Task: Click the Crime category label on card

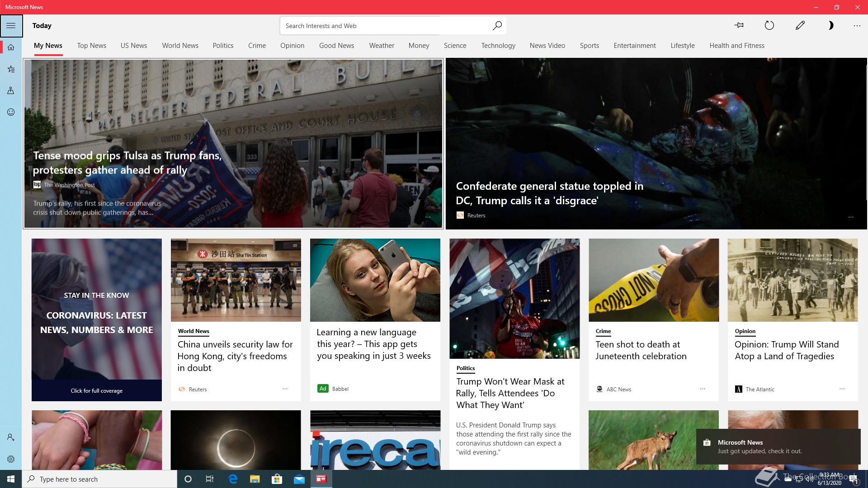Action: tap(603, 331)
